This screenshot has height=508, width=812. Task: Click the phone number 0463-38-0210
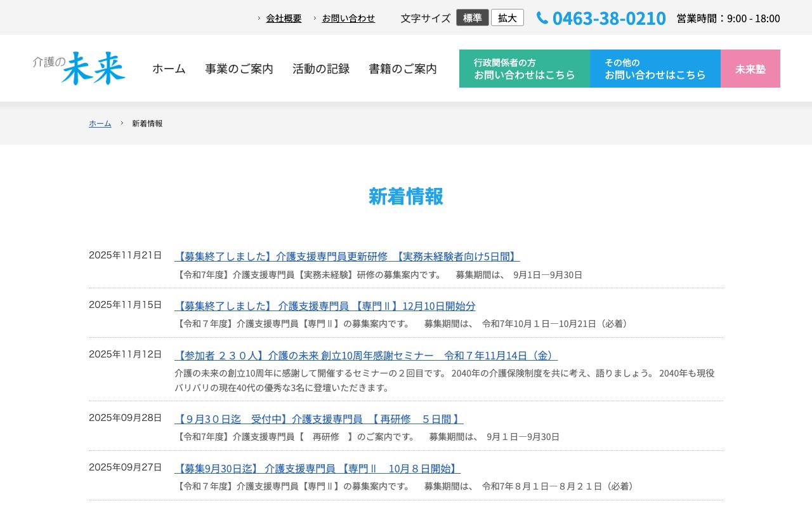(609, 18)
